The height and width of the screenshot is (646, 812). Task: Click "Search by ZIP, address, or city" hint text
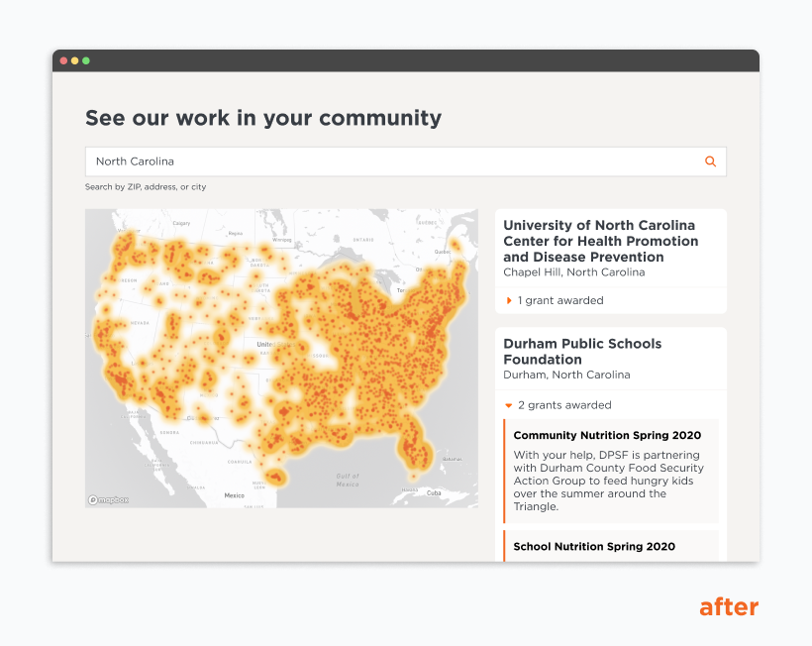point(146,186)
